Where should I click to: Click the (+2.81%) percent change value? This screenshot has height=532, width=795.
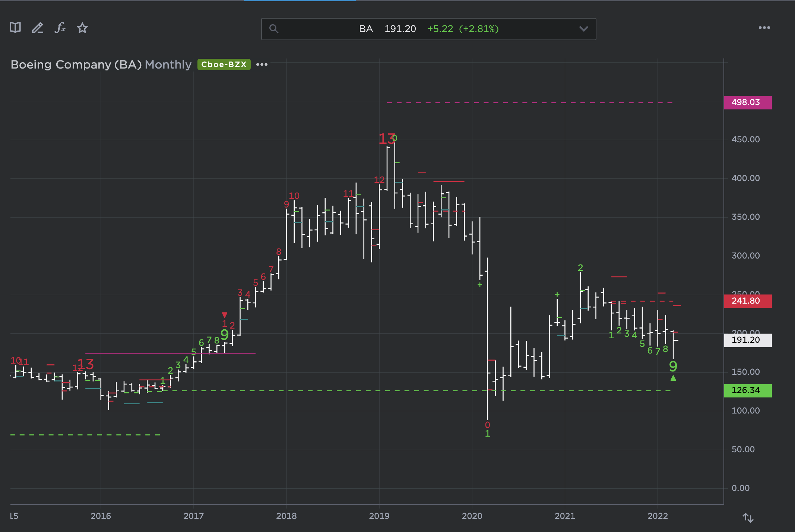point(479,29)
